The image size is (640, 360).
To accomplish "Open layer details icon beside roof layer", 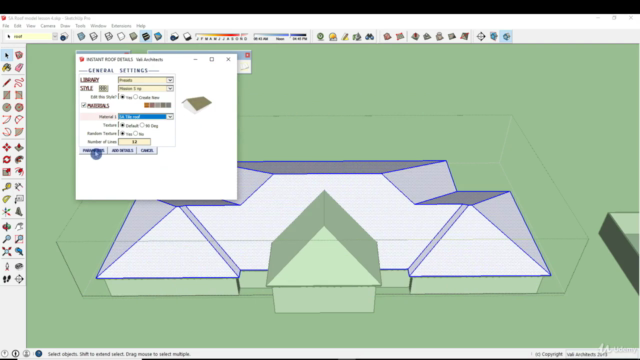I will 64,37.
